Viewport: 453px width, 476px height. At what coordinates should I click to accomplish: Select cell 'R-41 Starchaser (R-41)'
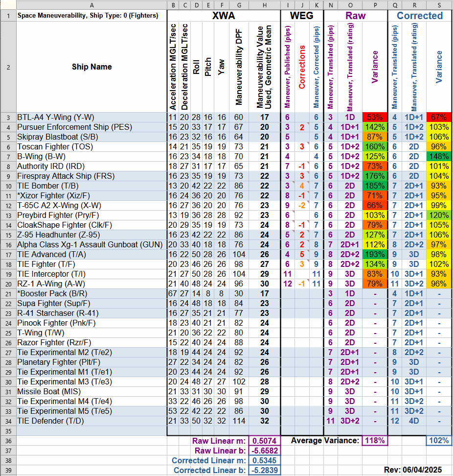click(x=91, y=313)
